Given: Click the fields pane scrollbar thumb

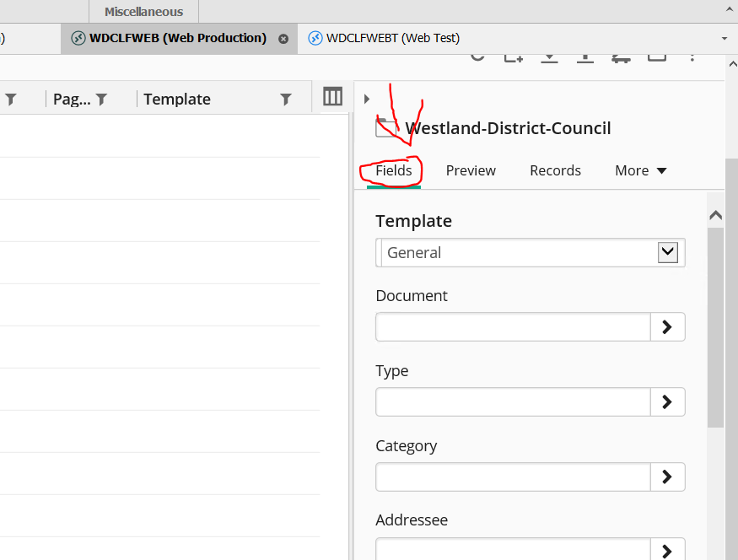Looking at the screenshot, I should (x=715, y=328).
